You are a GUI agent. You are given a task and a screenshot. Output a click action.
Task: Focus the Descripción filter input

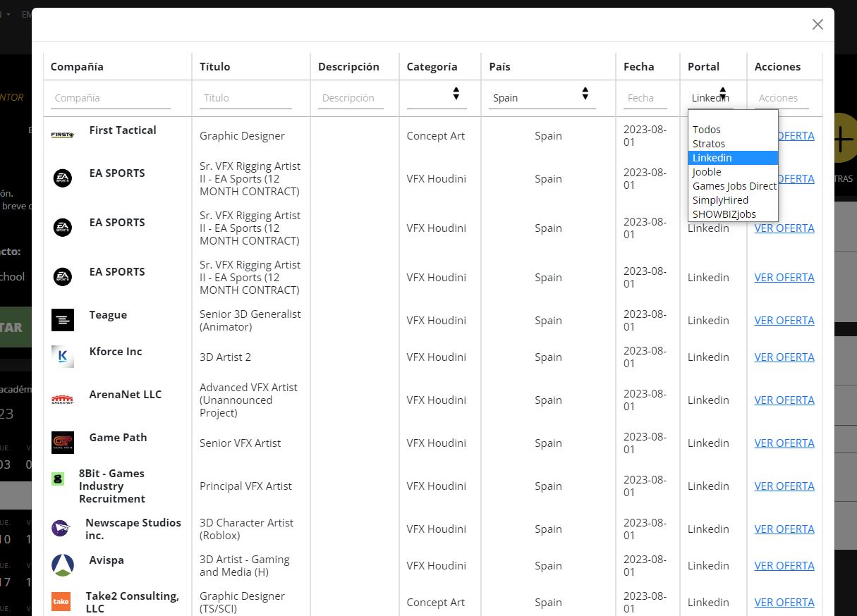click(x=351, y=98)
